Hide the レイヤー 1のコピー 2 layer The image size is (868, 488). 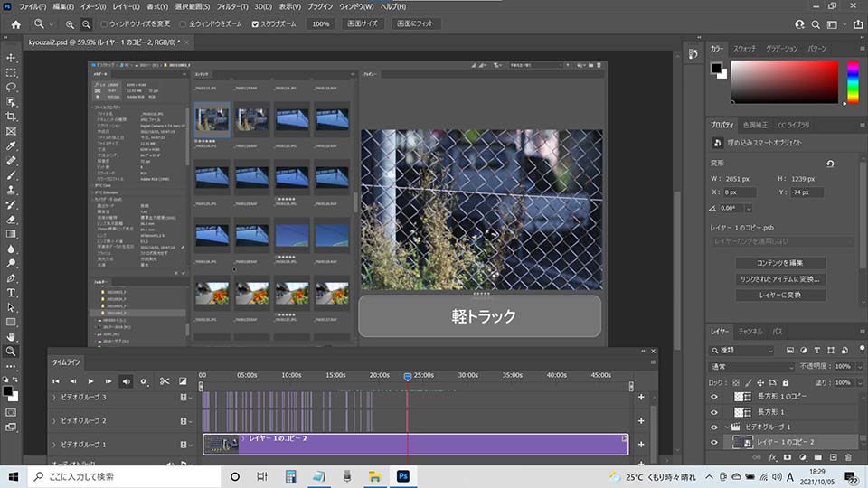click(x=714, y=442)
